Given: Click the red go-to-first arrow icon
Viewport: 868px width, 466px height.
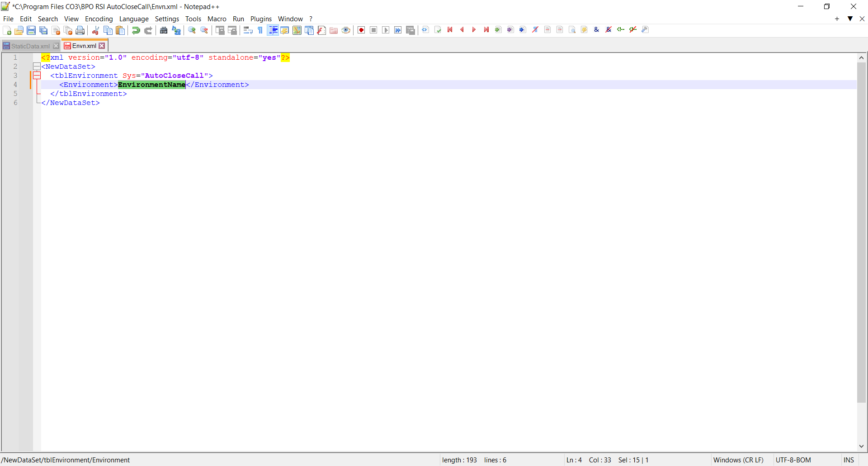Looking at the screenshot, I should click(x=450, y=30).
